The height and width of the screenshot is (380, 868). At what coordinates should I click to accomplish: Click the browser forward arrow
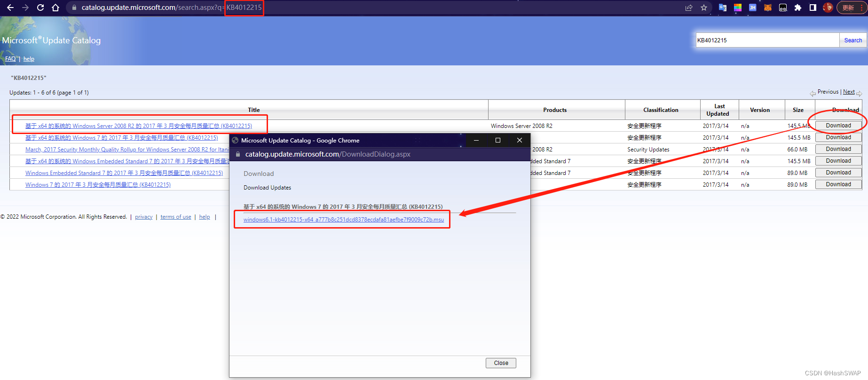point(25,8)
